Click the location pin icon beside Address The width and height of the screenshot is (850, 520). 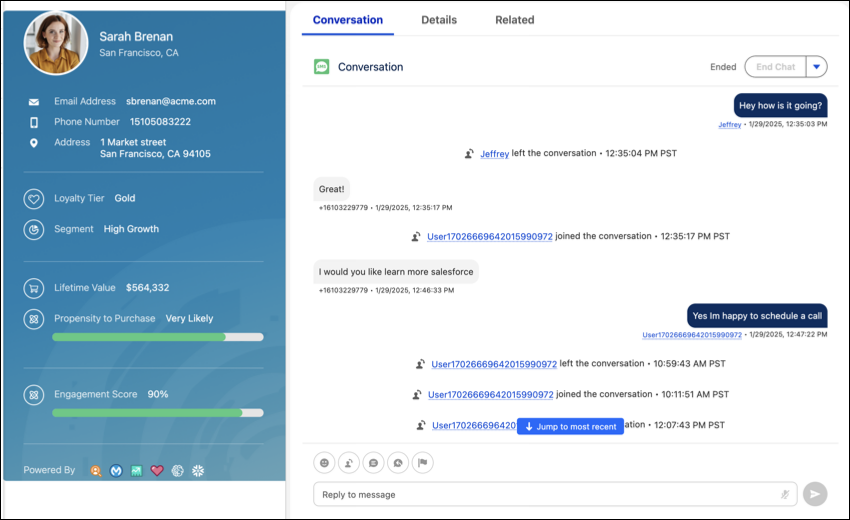coord(34,143)
